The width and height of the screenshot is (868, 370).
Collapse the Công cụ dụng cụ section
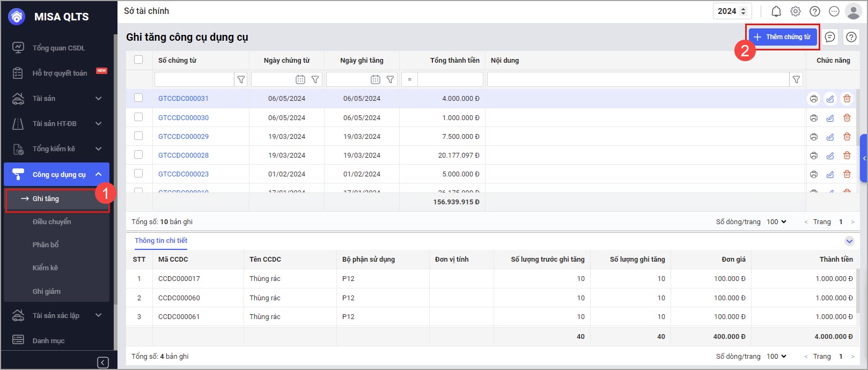(98, 174)
